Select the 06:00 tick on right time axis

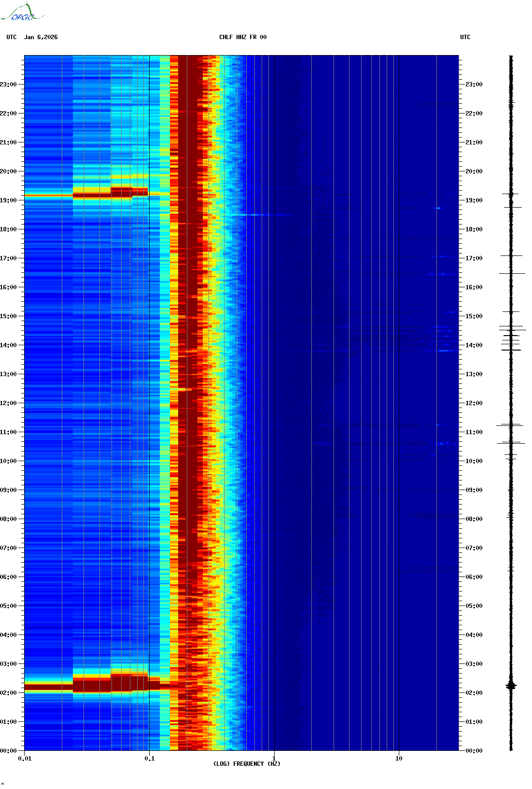click(474, 577)
